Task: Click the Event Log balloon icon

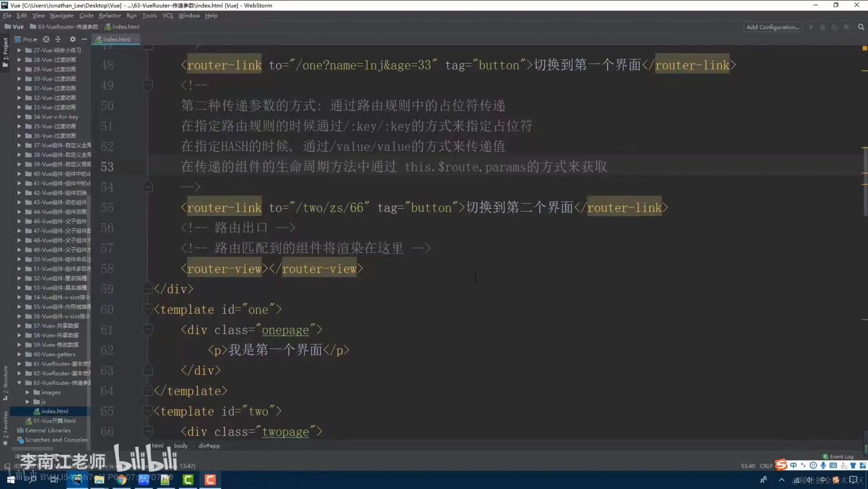Action: tap(825, 457)
